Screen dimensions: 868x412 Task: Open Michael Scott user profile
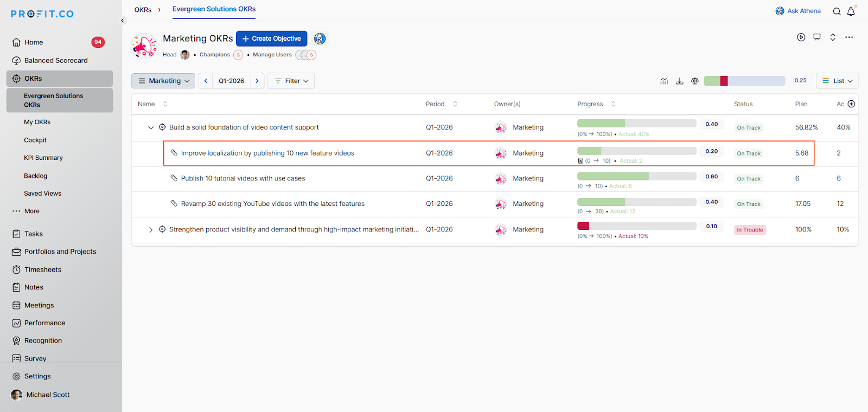41,395
